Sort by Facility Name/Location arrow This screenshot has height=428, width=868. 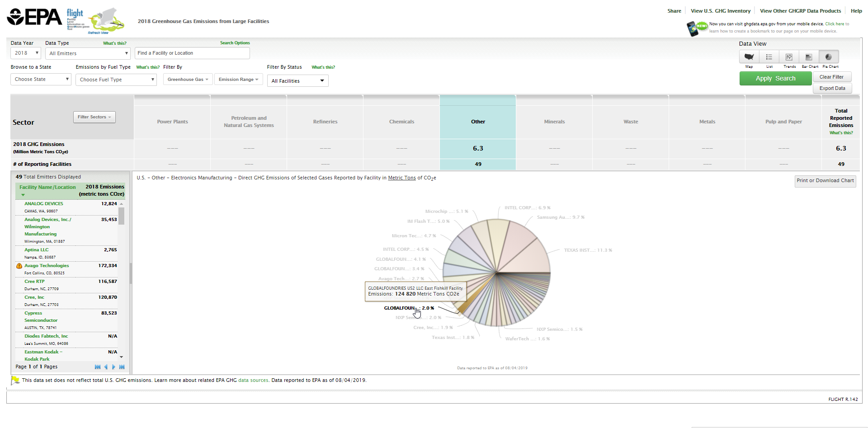pos(23,195)
